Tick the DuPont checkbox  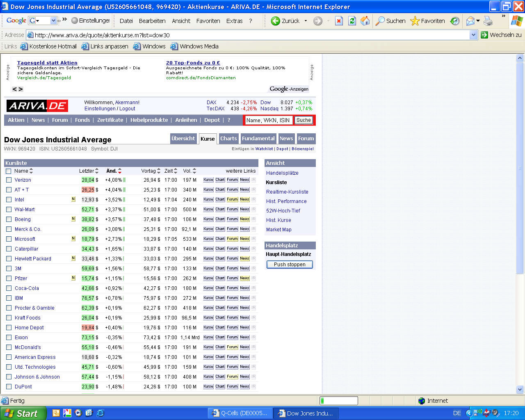click(x=9, y=387)
